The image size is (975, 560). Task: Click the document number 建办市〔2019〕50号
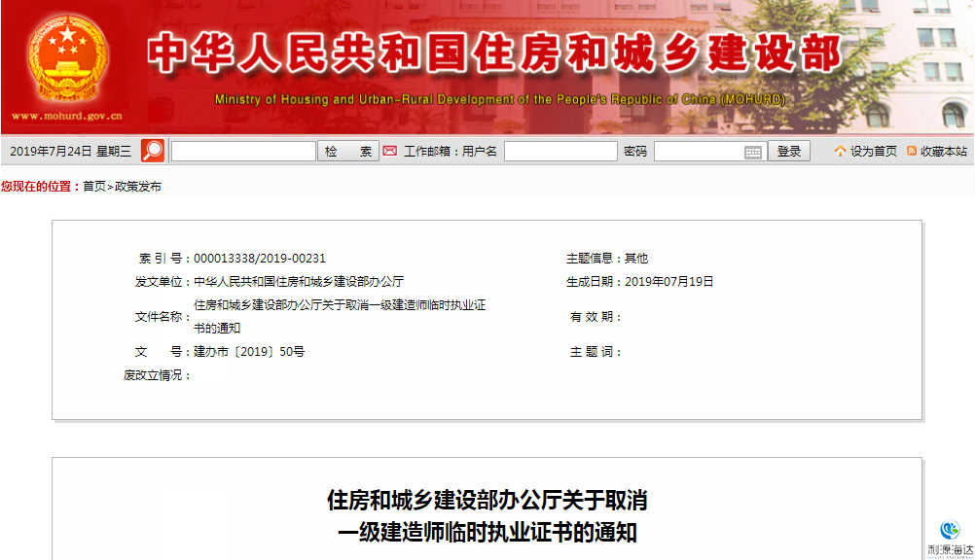point(249,352)
